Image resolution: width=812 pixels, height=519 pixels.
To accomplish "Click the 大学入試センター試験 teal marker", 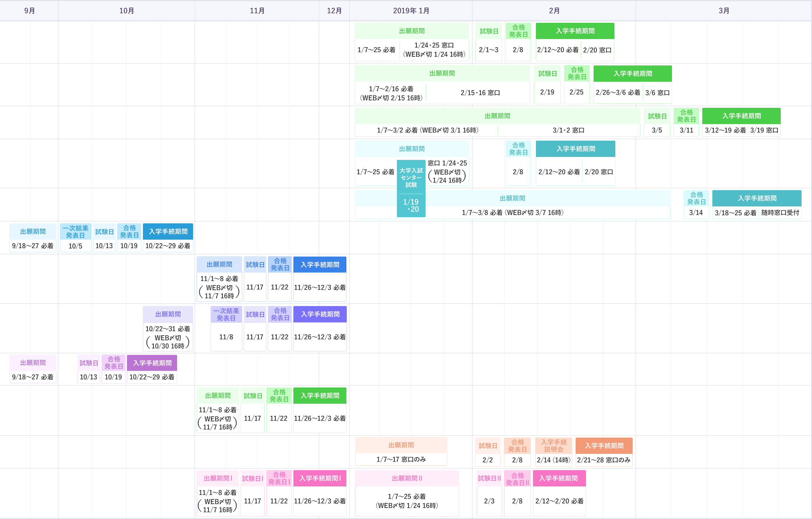I will [411, 177].
